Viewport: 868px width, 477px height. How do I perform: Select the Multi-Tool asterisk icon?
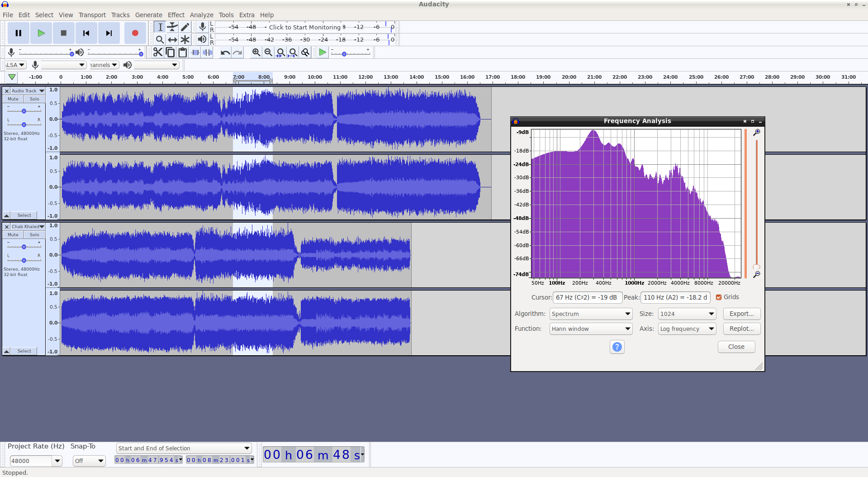tap(185, 40)
